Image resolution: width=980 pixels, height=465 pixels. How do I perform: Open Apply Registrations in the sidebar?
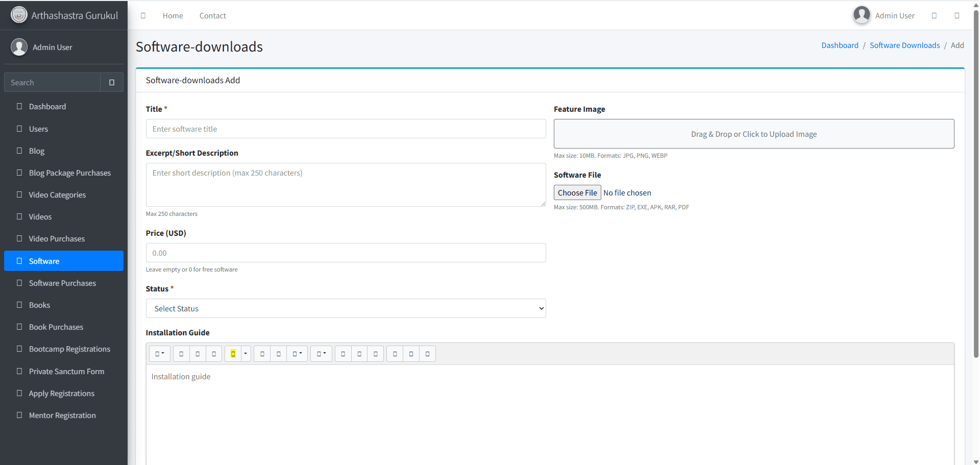[64, 393]
